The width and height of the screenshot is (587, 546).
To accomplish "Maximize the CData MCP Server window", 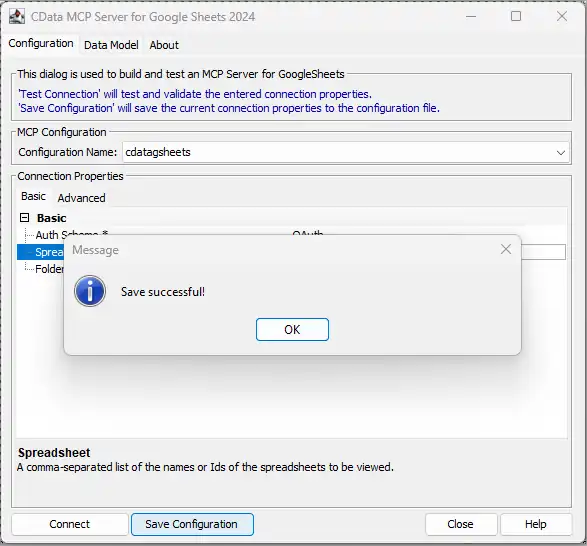I will click(516, 16).
